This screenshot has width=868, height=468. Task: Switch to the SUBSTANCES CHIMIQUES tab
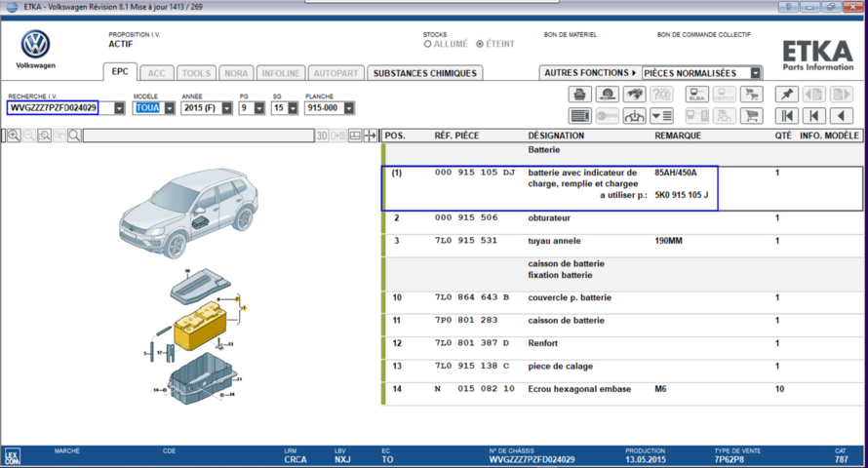click(425, 73)
